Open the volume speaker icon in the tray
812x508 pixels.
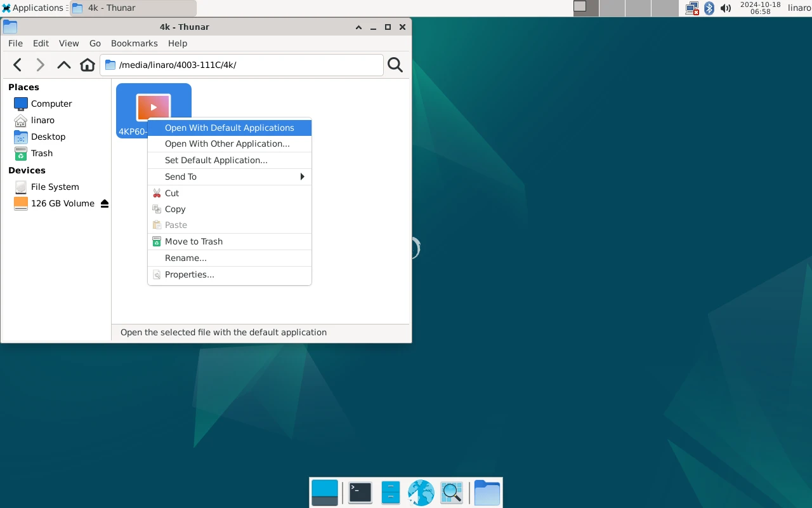[726, 8]
